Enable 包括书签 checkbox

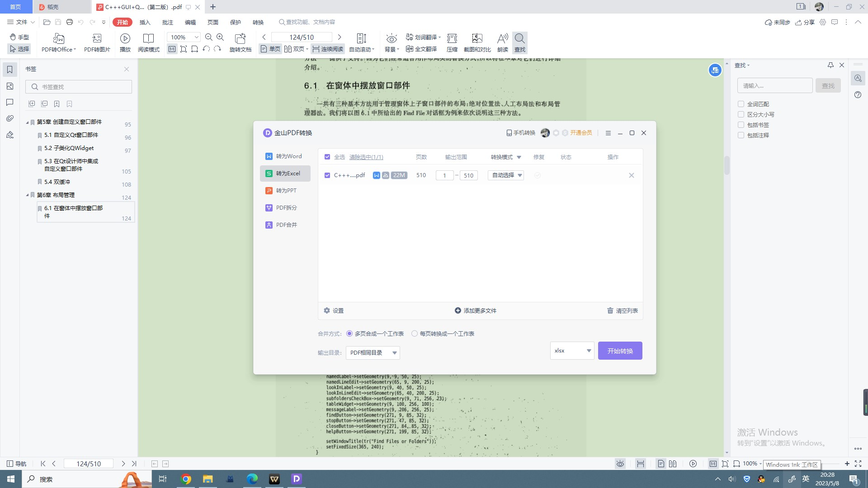click(x=741, y=125)
